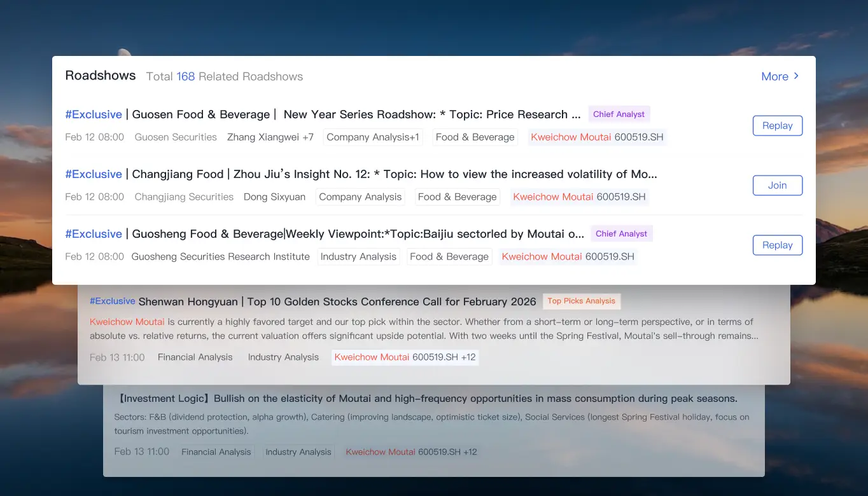Select the Changjiang Securities broker name
The image size is (868, 496).
point(184,197)
